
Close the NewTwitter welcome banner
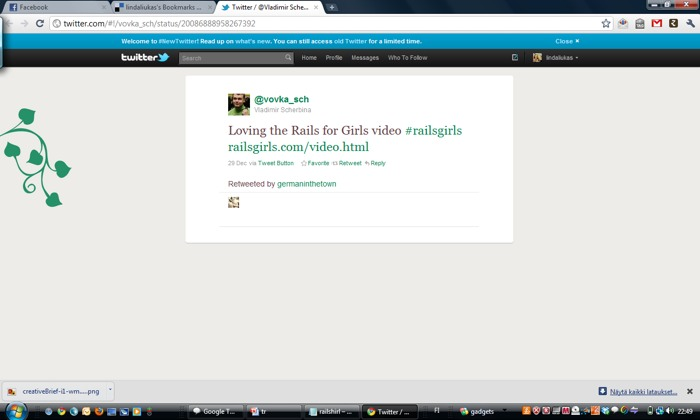coord(567,41)
